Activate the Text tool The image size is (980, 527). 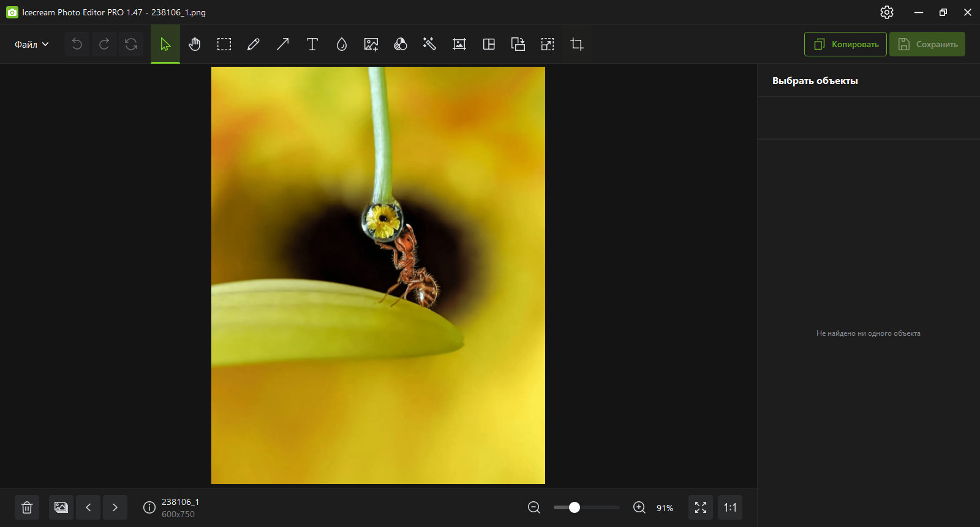point(312,44)
